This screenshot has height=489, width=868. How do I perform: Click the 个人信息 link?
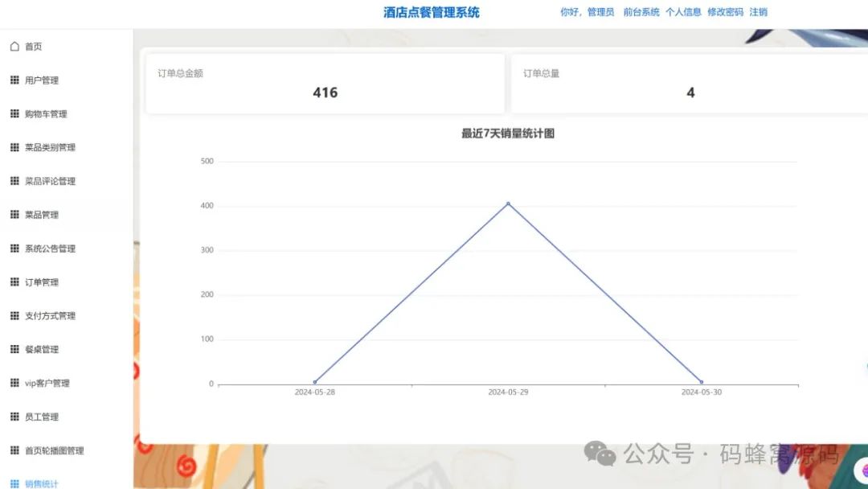[x=682, y=11]
